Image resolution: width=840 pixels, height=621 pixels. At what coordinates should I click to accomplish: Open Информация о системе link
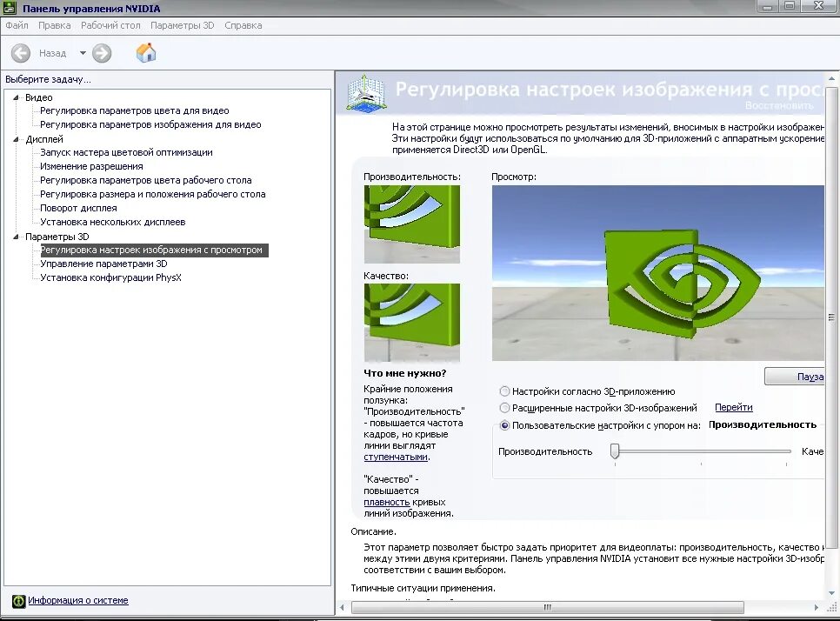(x=78, y=600)
